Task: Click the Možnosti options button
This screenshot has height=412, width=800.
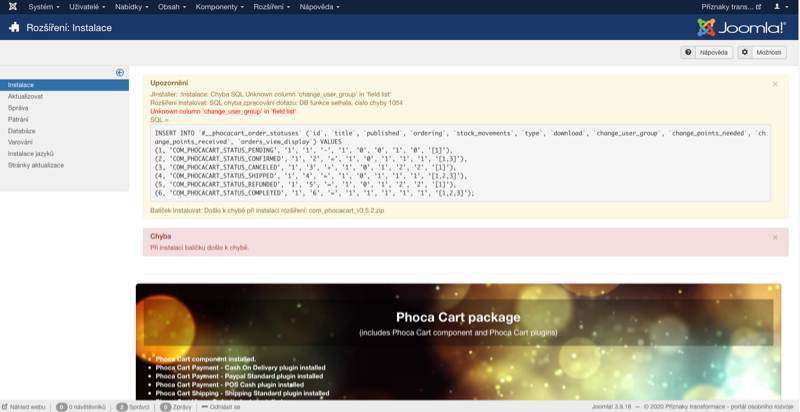Action: tap(762, 53)
